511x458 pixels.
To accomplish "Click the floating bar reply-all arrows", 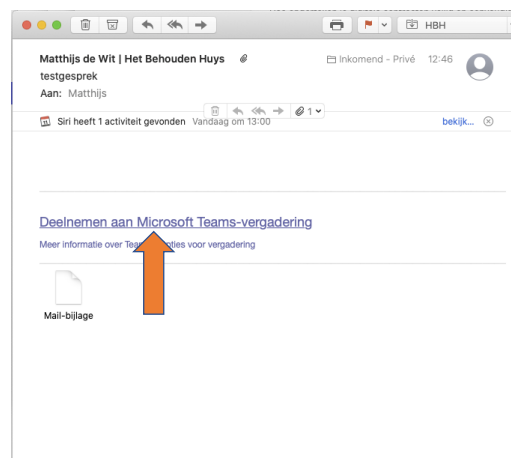I will pyautogui.click(x=259, y=111).
